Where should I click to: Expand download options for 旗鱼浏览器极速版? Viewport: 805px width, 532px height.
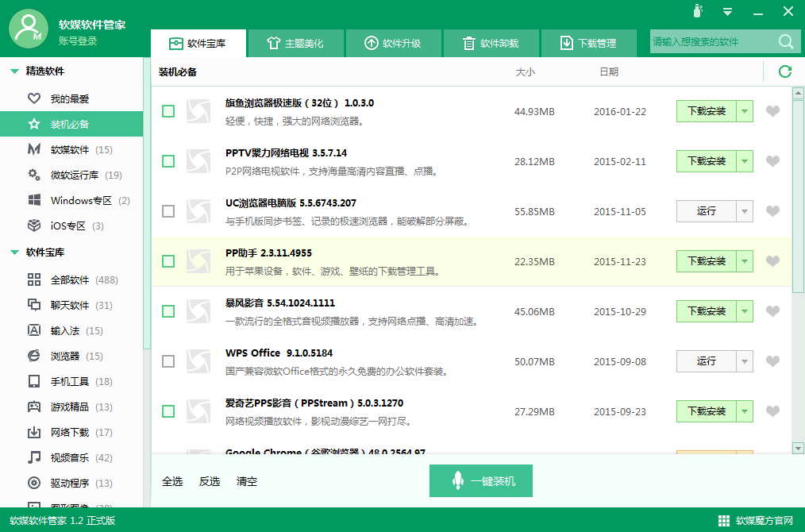click(745, 111)
